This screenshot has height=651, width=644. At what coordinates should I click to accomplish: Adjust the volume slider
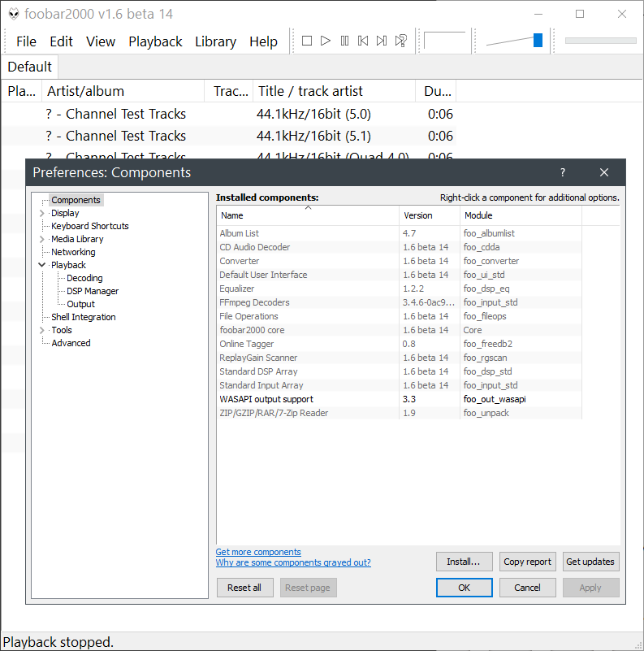tap(538, 41)
